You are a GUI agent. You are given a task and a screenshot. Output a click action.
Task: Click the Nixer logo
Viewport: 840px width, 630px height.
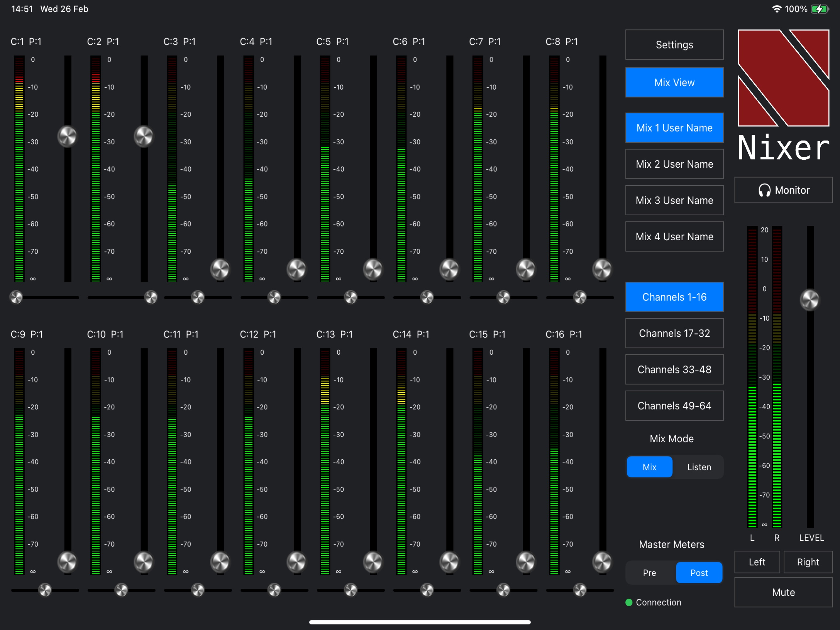click(x=783, y=95)
